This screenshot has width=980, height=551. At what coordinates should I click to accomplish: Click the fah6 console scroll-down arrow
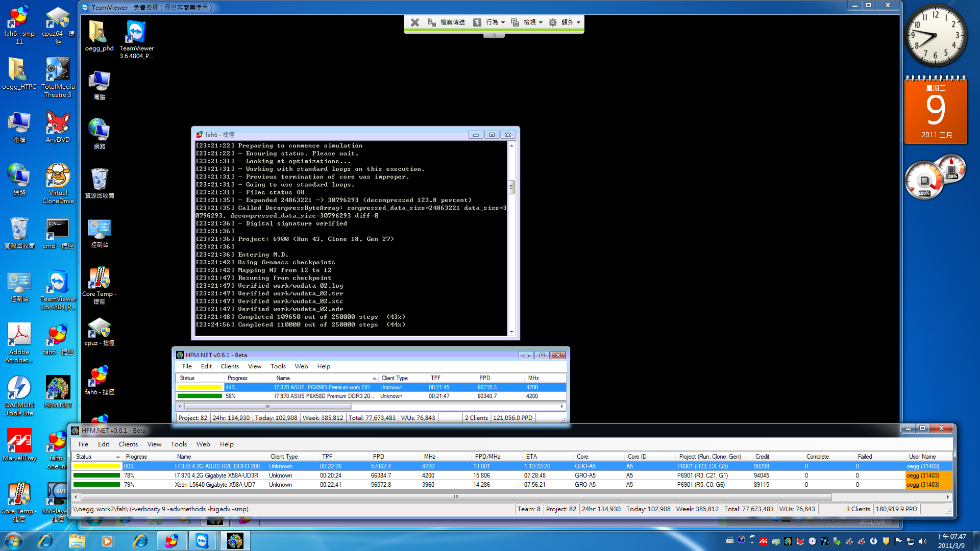pyautogui.click(x=511, y=332)
